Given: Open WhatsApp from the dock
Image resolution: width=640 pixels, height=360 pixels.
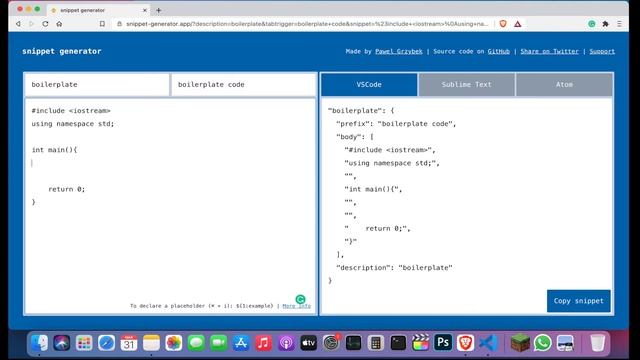Looking at the screenshot, I should coord(542,343).
